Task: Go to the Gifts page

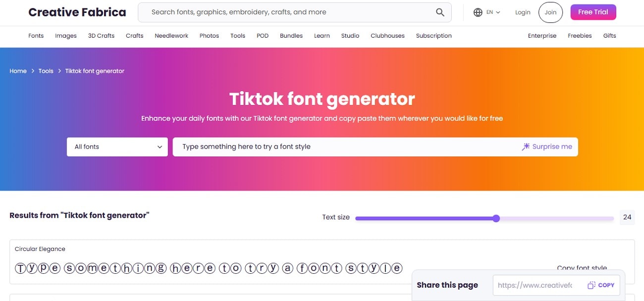Action: pyautogui.click(x=610, y=36)
